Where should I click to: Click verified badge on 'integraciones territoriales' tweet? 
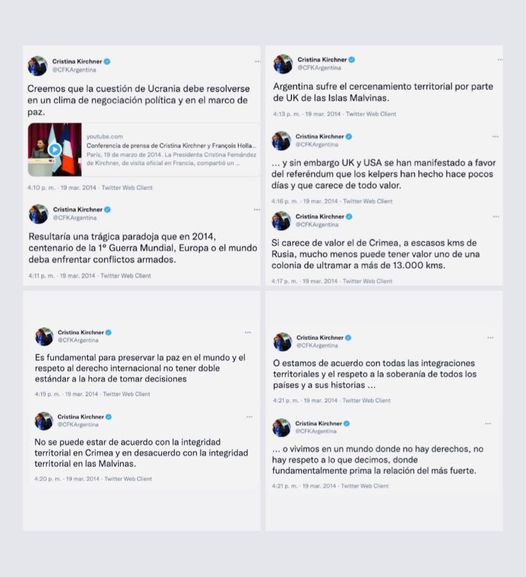[348, 338]
